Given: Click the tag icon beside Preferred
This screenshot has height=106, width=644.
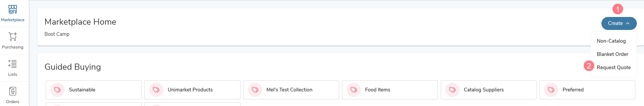Looking at the screenshot, I should click(x=551, y=90).
